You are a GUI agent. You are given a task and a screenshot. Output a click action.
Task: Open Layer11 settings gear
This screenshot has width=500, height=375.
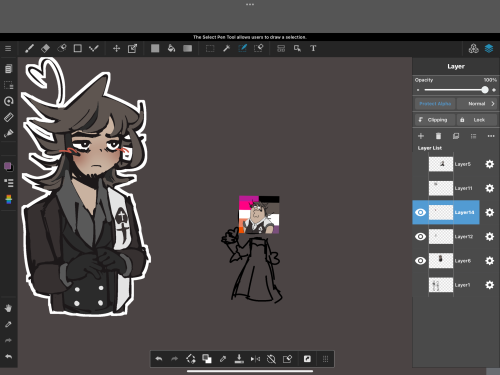489,188
